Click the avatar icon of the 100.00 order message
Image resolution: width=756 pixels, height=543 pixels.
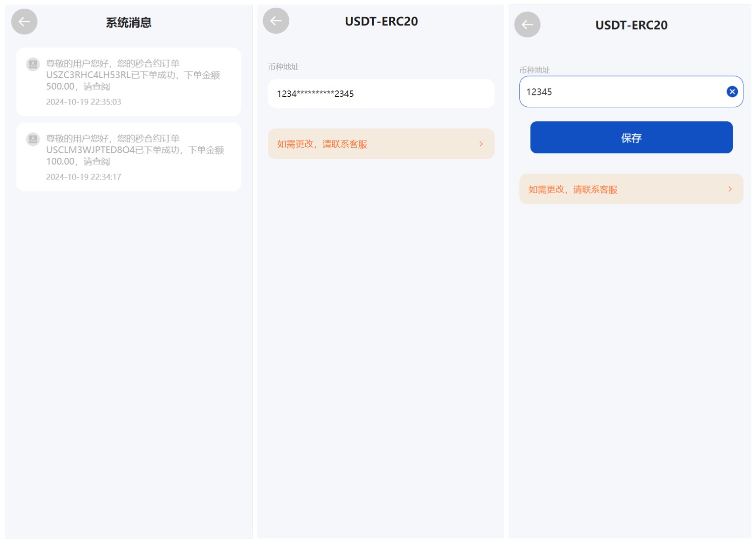point(33,139)
